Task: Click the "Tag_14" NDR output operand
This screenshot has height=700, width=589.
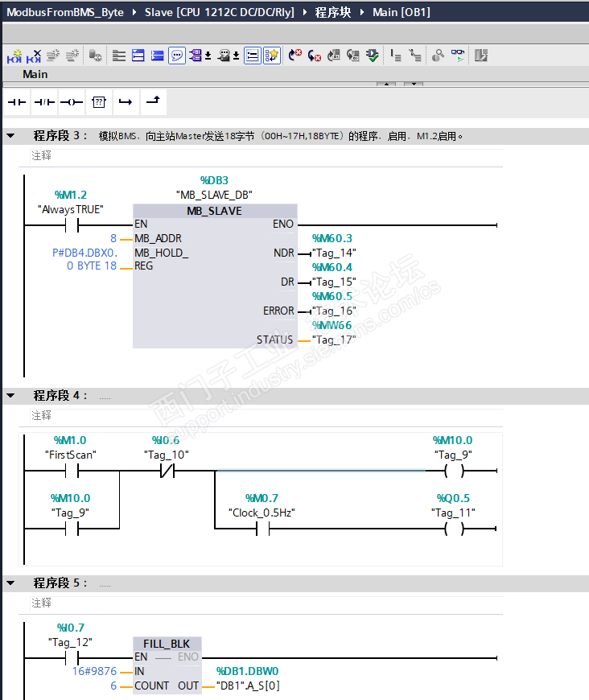Action: tap(334, 253)
